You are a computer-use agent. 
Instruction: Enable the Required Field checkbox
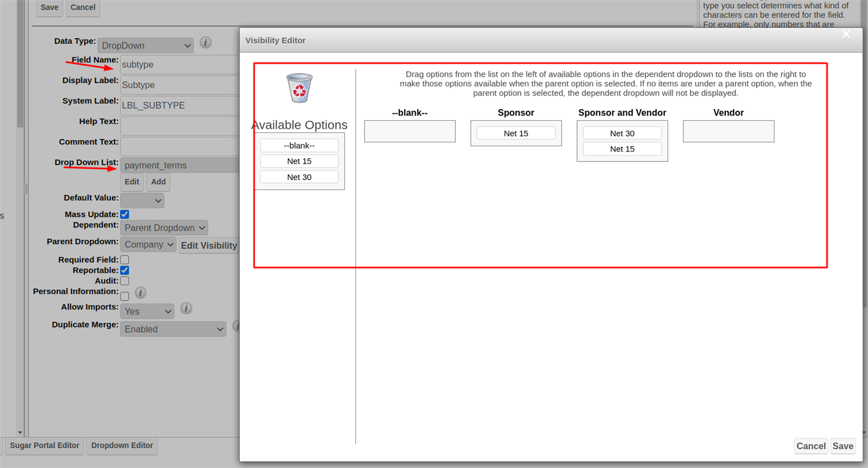point(125,260)
